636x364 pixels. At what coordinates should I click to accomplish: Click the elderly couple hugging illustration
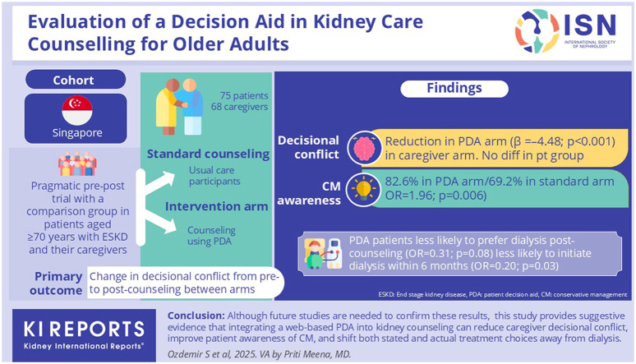click(x=179, y=107)
